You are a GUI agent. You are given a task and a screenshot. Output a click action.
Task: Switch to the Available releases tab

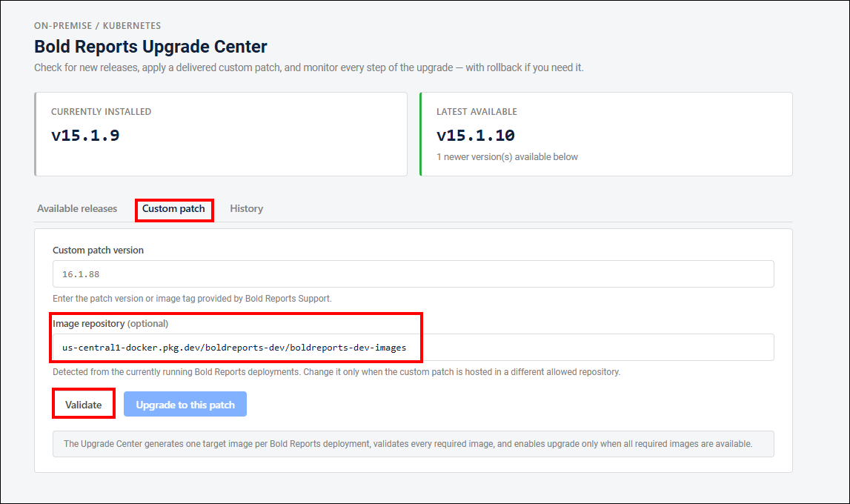[x=77, y=209]
